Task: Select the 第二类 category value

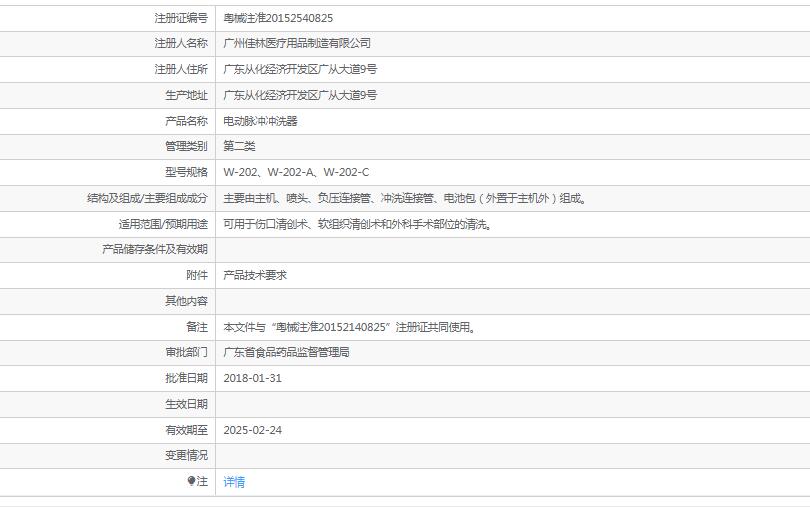Action: tap(239, 146)
